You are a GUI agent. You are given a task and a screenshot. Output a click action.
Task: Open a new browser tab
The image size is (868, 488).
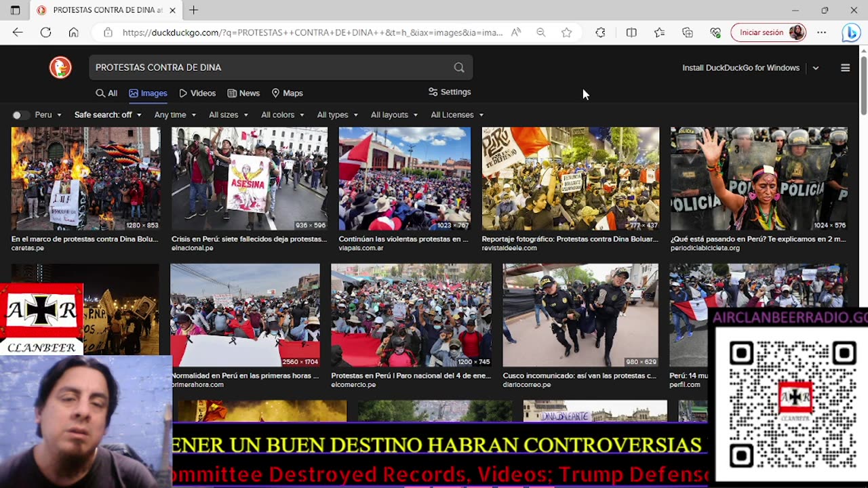tap(194, 10)
